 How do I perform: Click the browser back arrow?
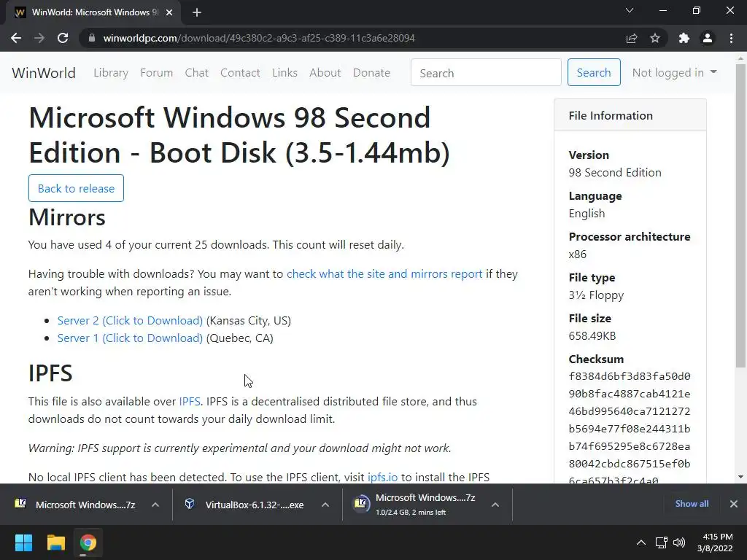click(x=16, y=38)
